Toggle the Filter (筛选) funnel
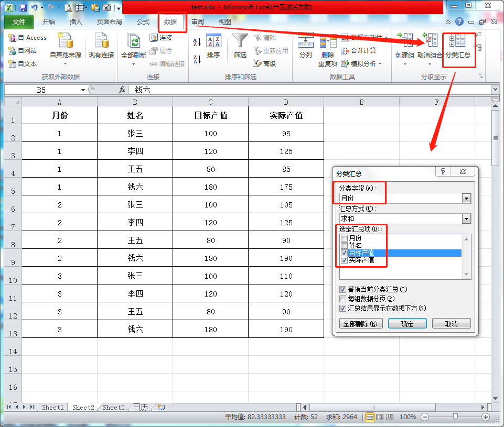This screenshot has height=427, width=504. click(x=240, y=46)
